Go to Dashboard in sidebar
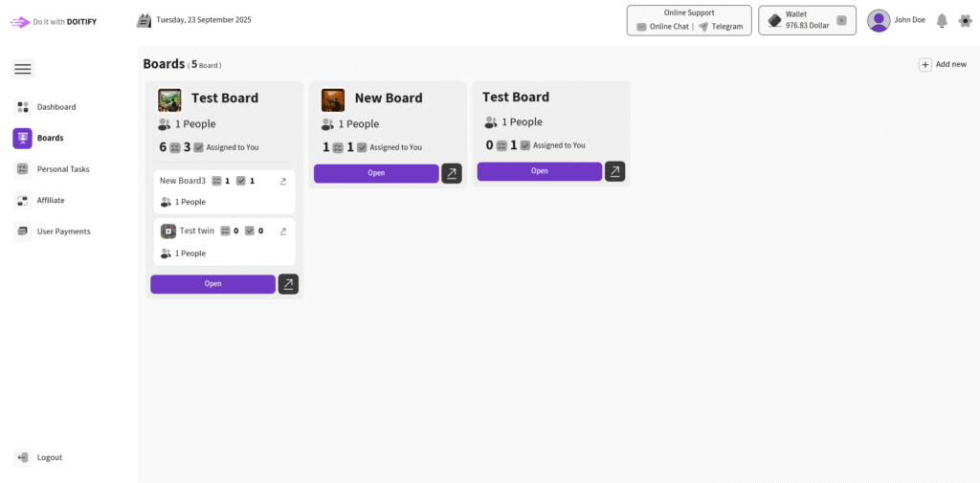Image resolution: width=980 pixels, height=483 pixels. pyautogui.click(x=56, y=107)
